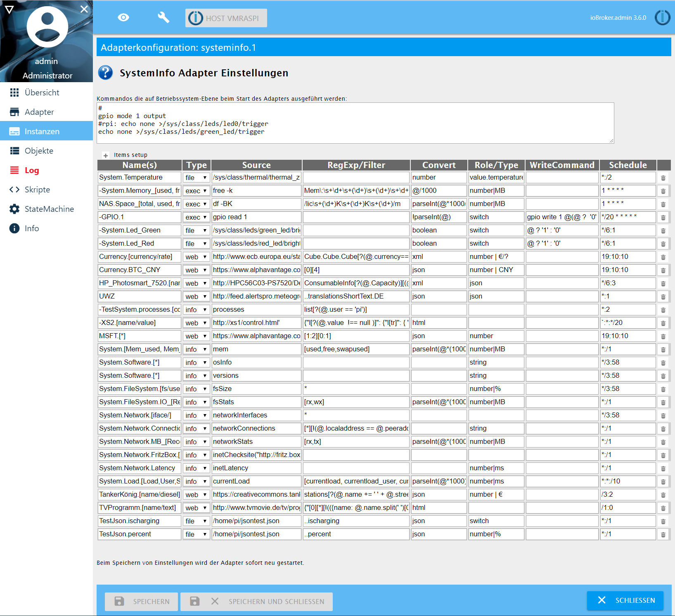Viewport: 675px width, 616px height.
Task: Delete the Currency.BTC_CNY row
Action: pos(663,270)
